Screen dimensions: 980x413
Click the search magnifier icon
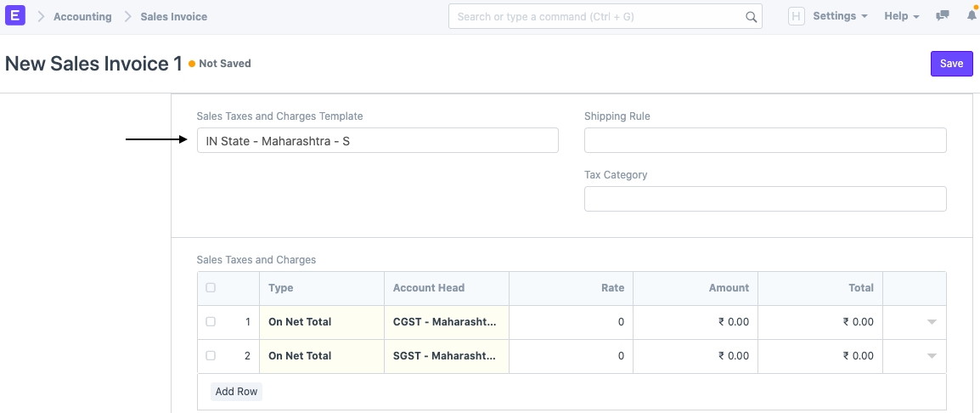point(751,17)
